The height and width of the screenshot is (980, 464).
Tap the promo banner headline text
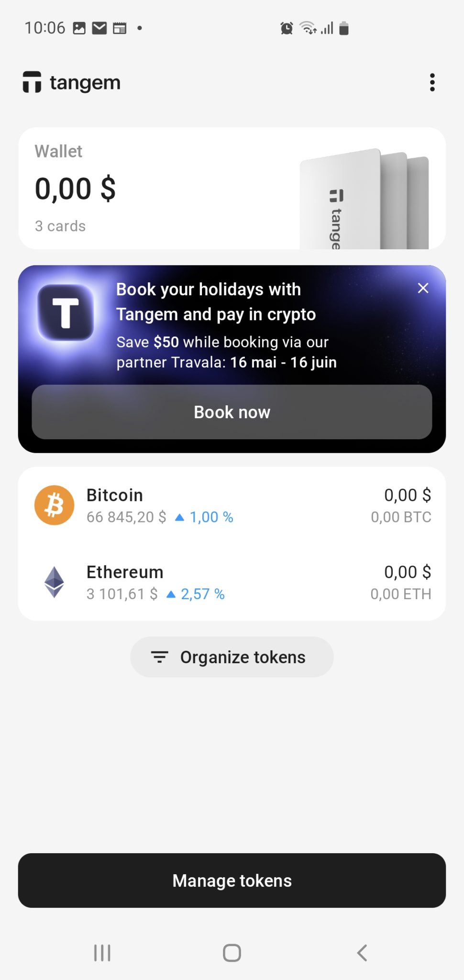[x=216, y=302]
